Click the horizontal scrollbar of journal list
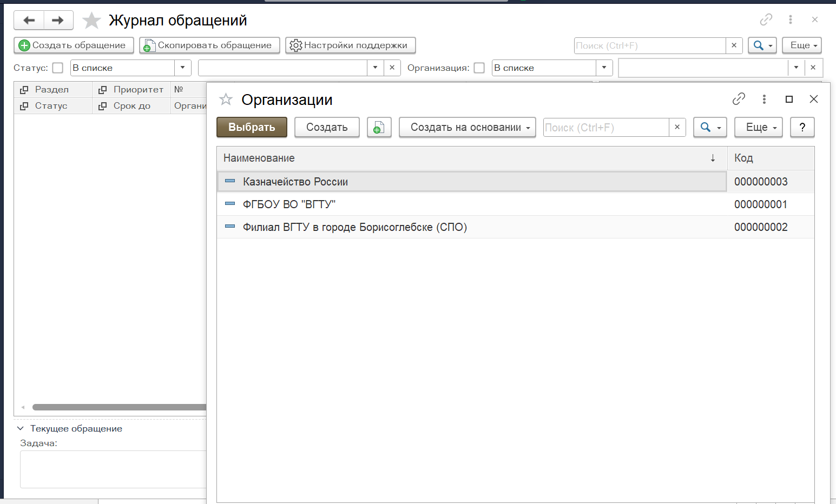 click(x=119, y=407)
